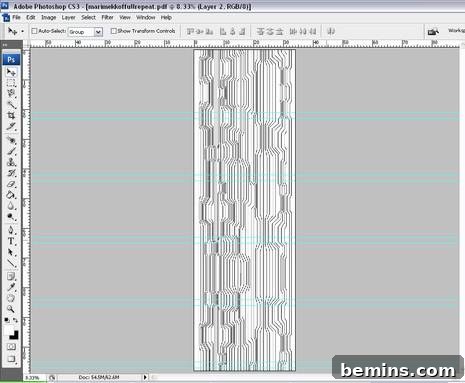Select the Lasso tool
The image size is (465, 383).
11,94
